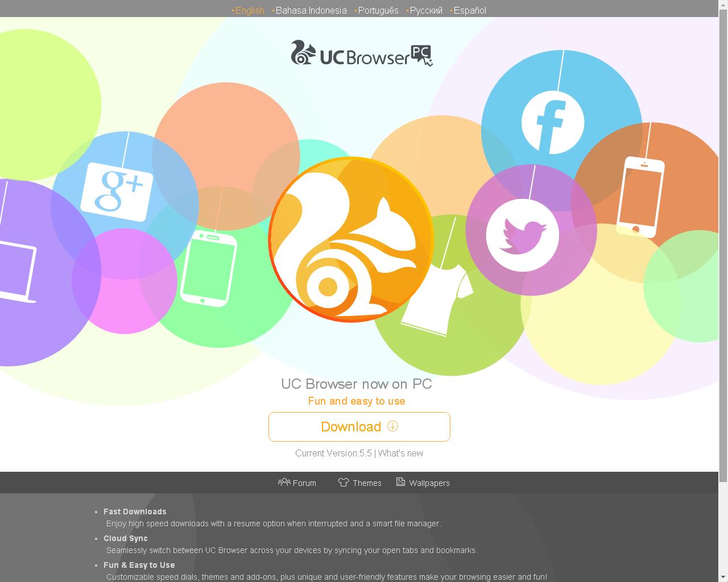Screen dimensions: 728x582
Task: Select the English language option
Action: [x=250, y=10]
